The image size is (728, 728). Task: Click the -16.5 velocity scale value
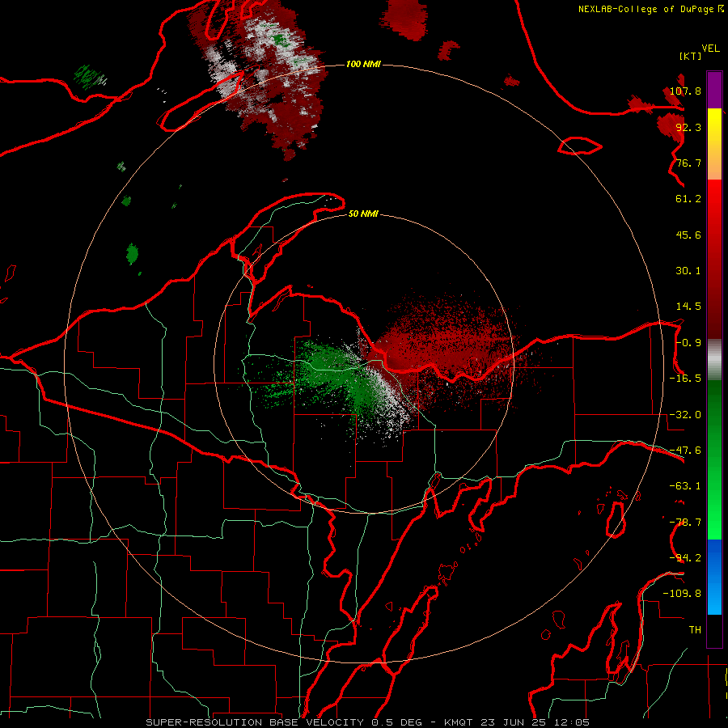685,379
